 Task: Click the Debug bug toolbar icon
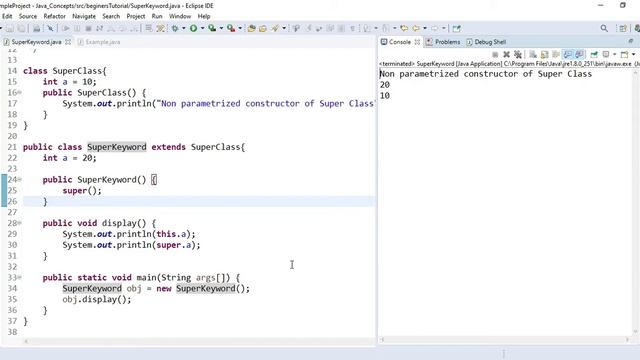pyautogui.click(x=175, y=28)
